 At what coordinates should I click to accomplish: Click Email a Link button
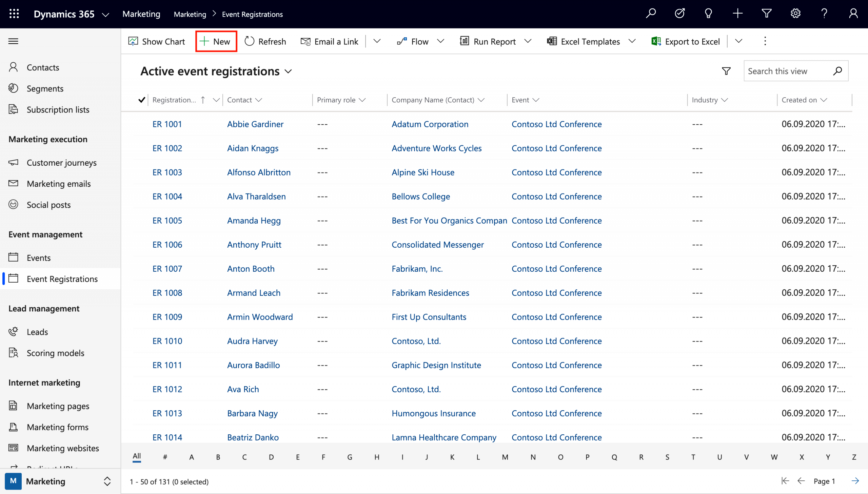coord(329,41)
